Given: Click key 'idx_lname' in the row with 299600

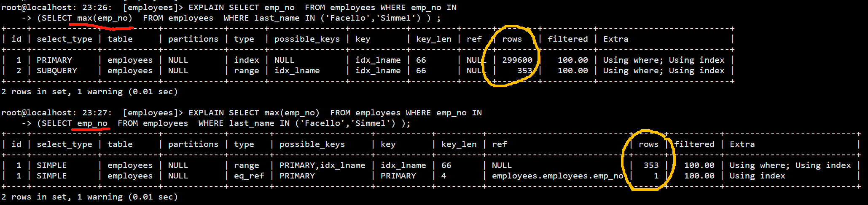Looking at the screenshot, I should tap(378, 60).
